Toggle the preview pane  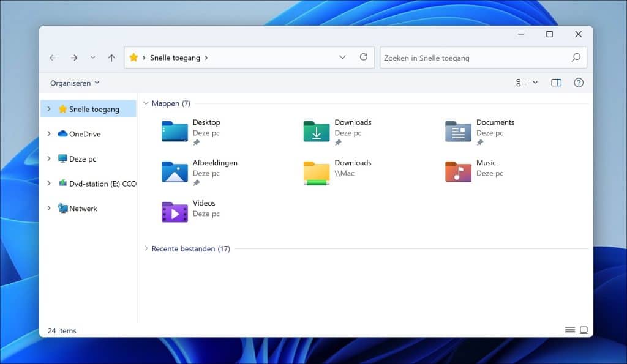coord(556,83)
